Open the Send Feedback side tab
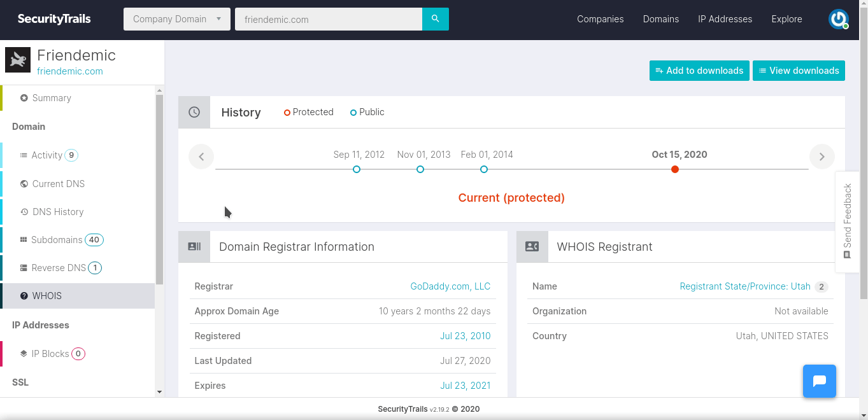 coord(848,221)
